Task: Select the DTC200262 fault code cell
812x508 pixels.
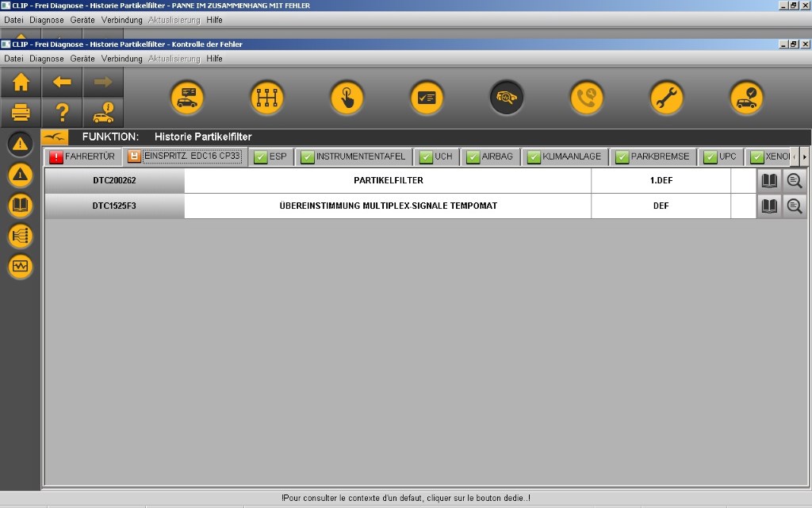Action: tap(114, 181)
